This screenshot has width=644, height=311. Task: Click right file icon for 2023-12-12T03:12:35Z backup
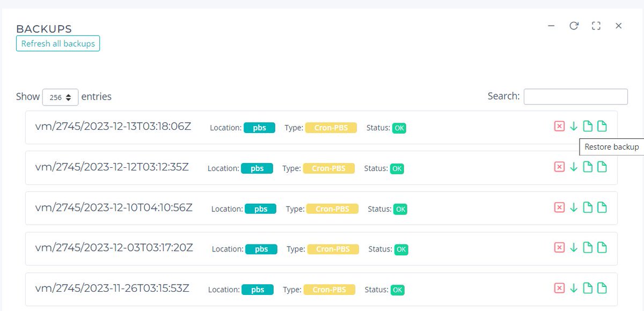pyautogui.click(x=602, y=167)
